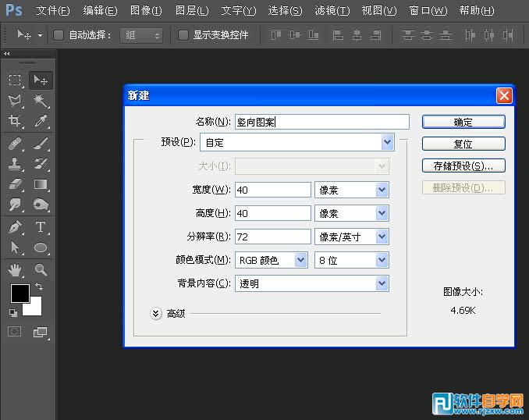Swap foreground and background colors
This screenshot has height=420, width=529.
click(39, 287)
